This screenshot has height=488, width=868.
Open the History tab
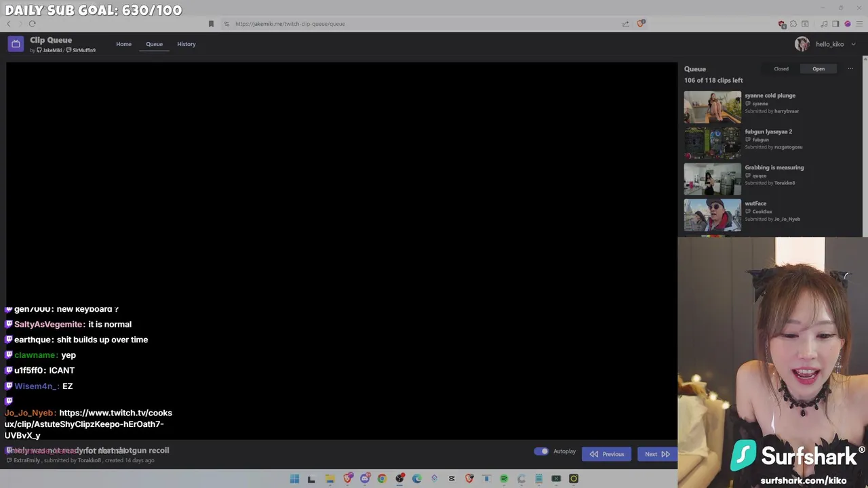pos(186,44)
